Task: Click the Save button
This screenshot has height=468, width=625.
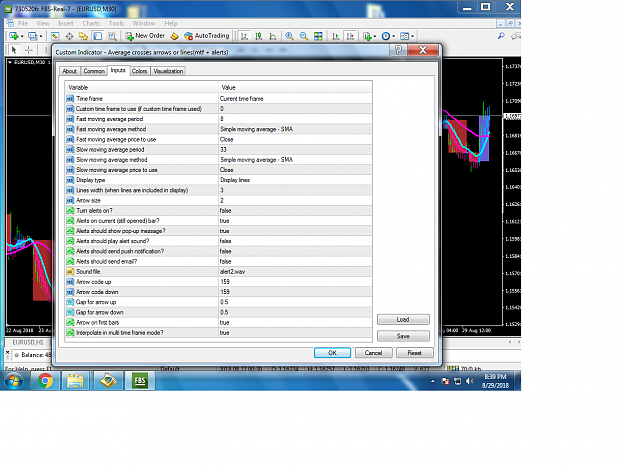Action: (x=403, y=336)
